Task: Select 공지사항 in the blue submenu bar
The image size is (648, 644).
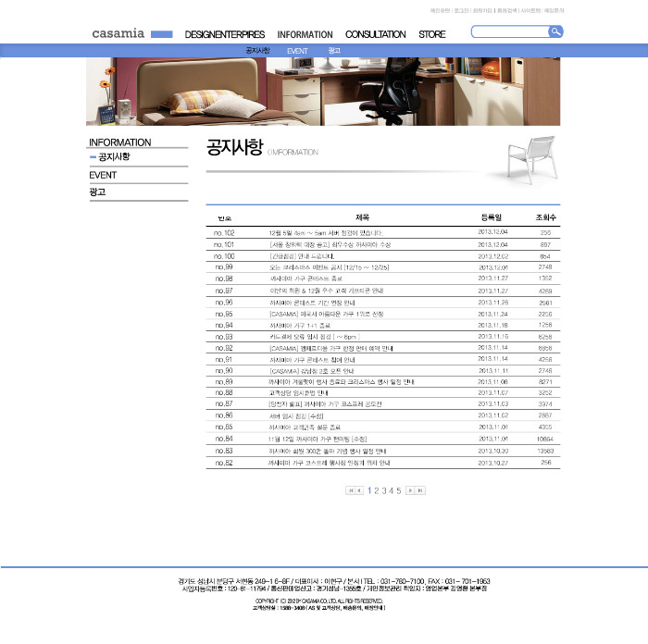Action: (257, 50)
